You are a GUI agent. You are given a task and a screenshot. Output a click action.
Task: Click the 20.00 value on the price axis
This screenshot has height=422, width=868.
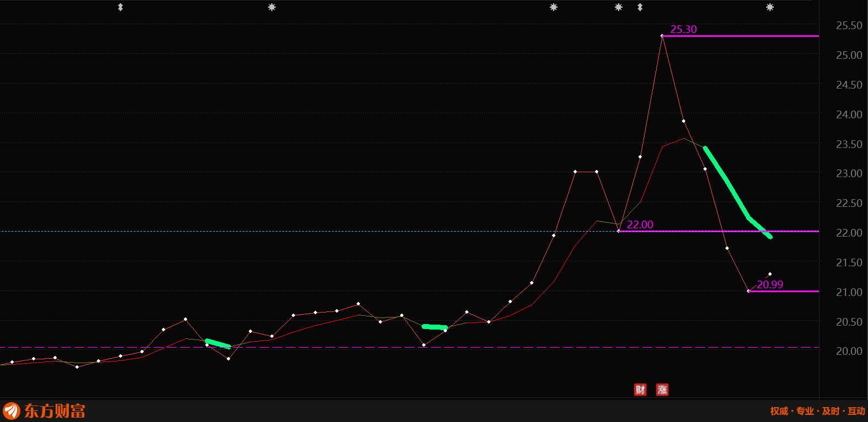coord(849,351)
